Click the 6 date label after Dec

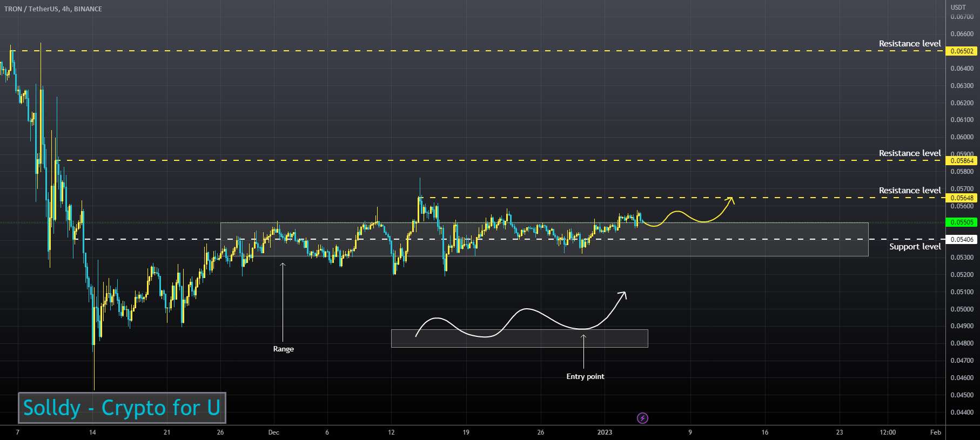(x=327, y=432)
